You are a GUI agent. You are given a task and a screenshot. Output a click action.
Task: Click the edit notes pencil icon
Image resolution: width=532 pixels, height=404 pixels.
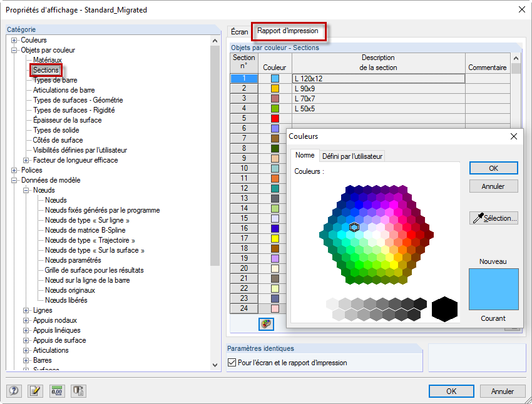pyautogui.click(x=35, y=391)
